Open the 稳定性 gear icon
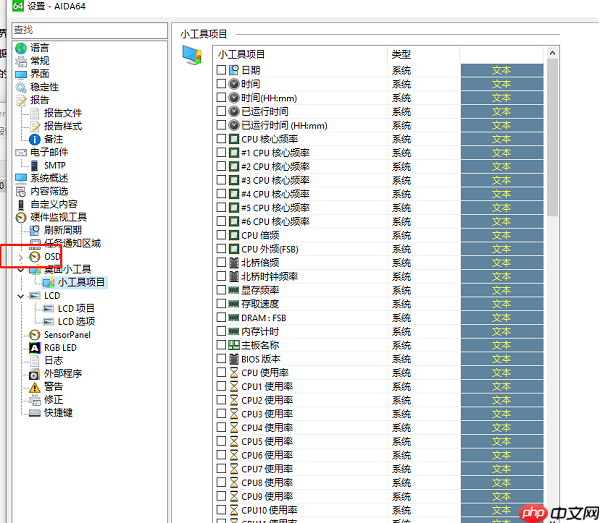 (x=21, y=87)
